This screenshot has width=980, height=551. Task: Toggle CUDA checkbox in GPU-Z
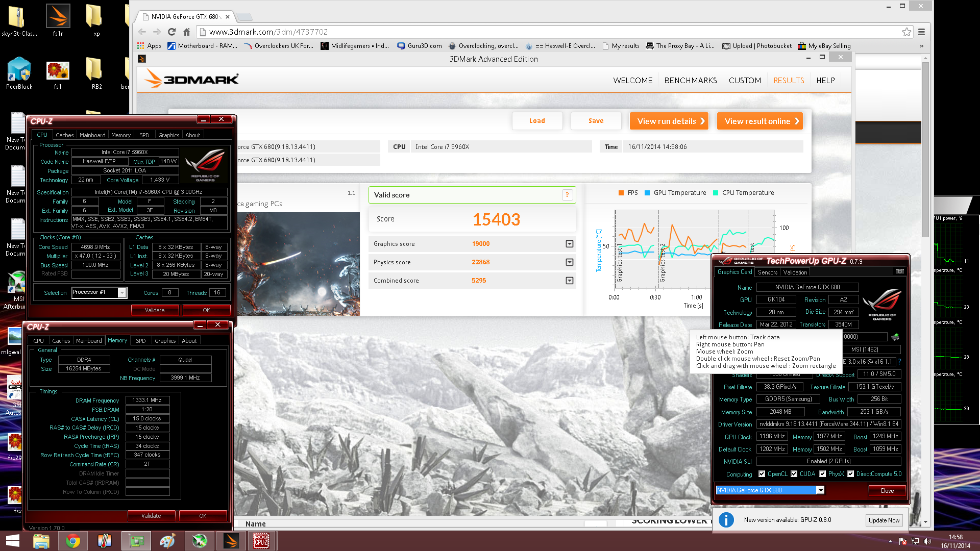[794, 474]
